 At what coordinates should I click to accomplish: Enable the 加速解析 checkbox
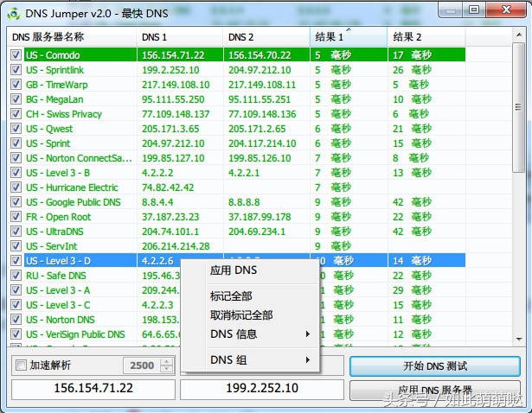21,365
